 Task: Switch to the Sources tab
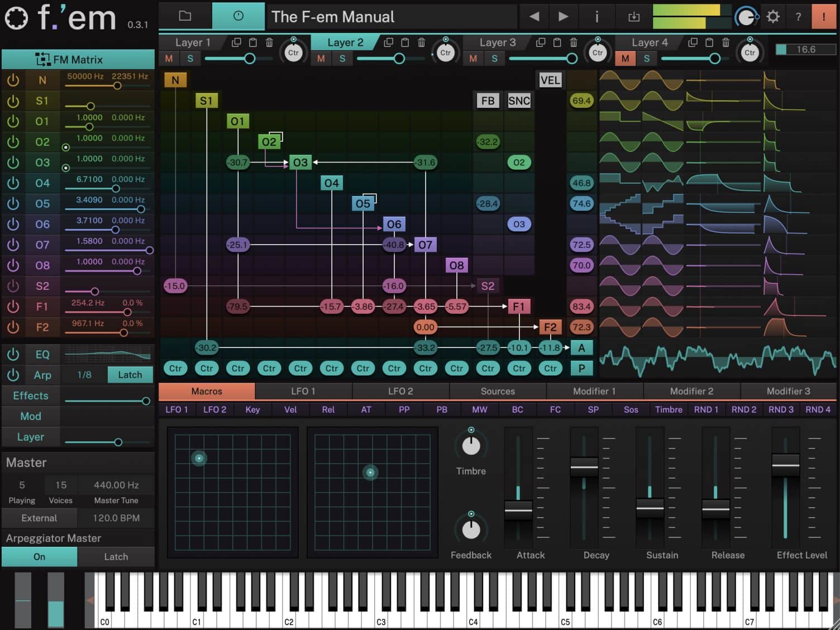[x=498, y=391]
